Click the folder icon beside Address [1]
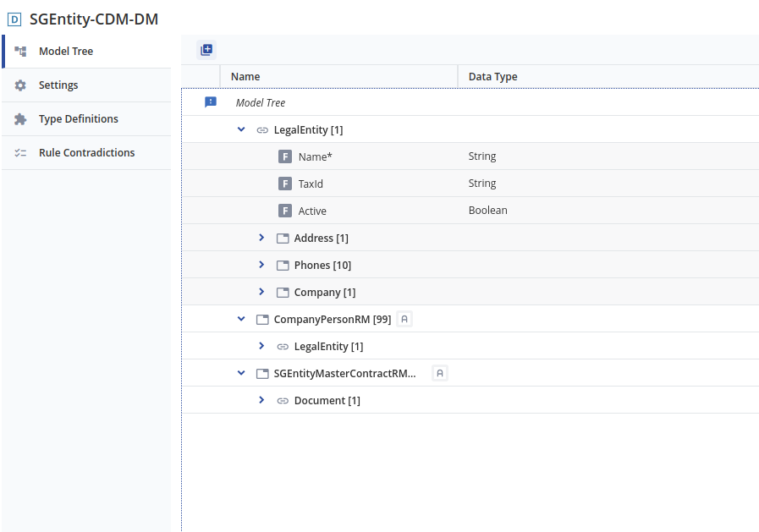 pyautogui.click(x=283, y=238)
